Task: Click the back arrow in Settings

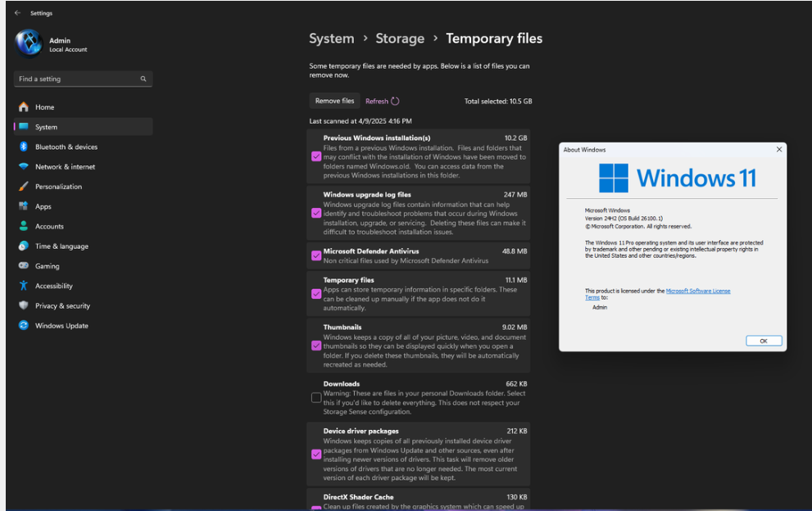Action: tap(17, 13)
